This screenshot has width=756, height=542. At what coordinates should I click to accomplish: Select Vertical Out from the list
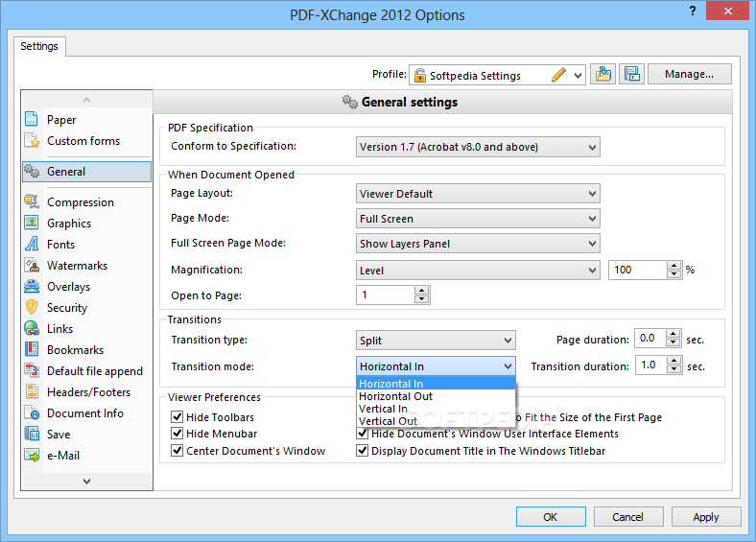436,421
